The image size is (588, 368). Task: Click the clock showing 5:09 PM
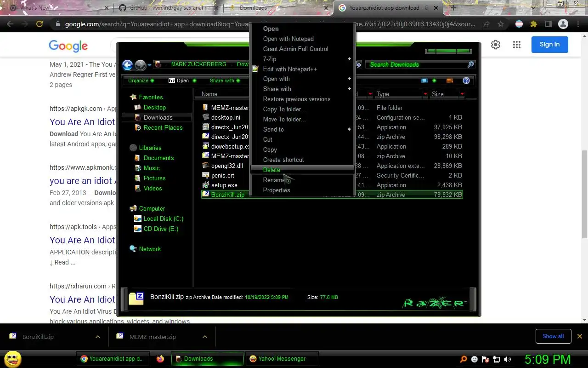coord(548,359)
